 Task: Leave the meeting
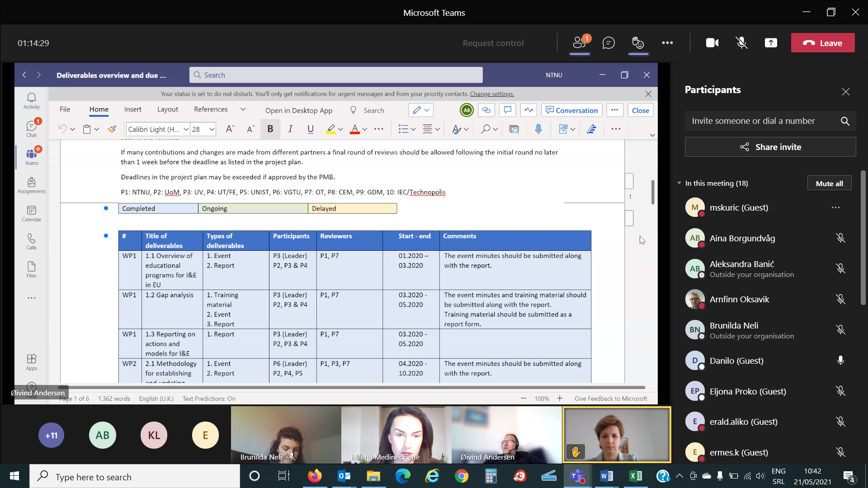coord(823,43)
